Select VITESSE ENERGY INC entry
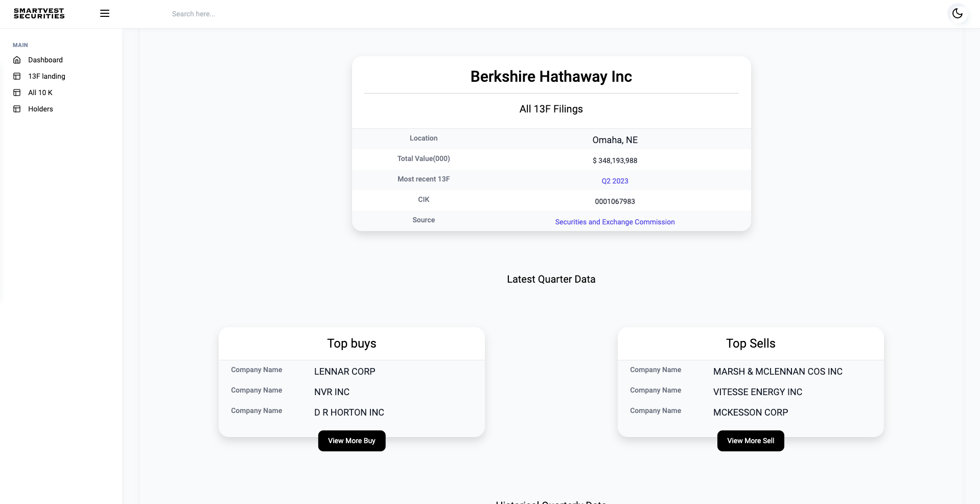Viewport: 980px width, 504px height. [x=758, y=392]
